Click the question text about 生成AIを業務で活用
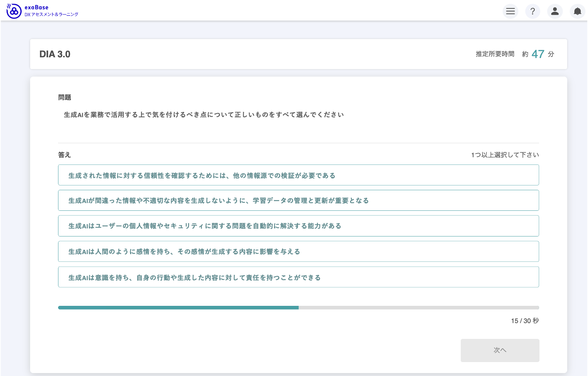 (x=204, y=115)
